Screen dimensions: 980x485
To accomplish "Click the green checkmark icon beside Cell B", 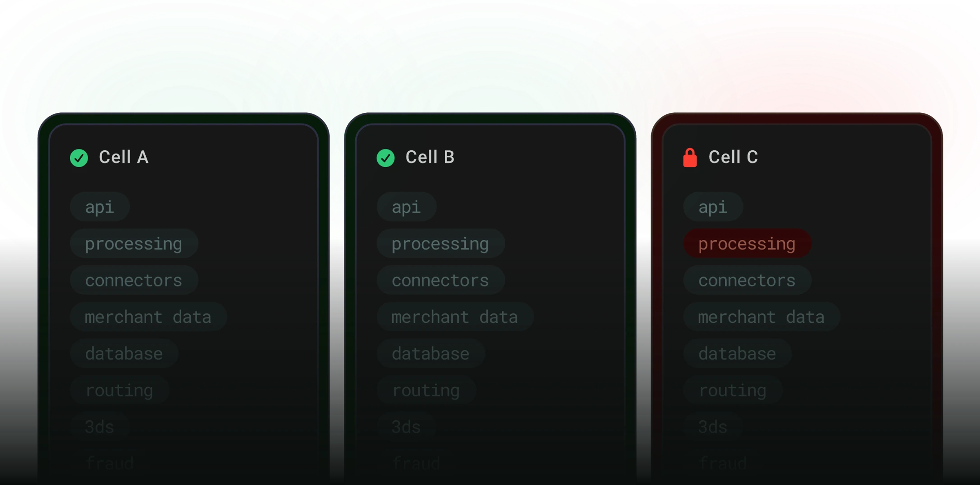I will pyautogui.click(x=385, y=158).
